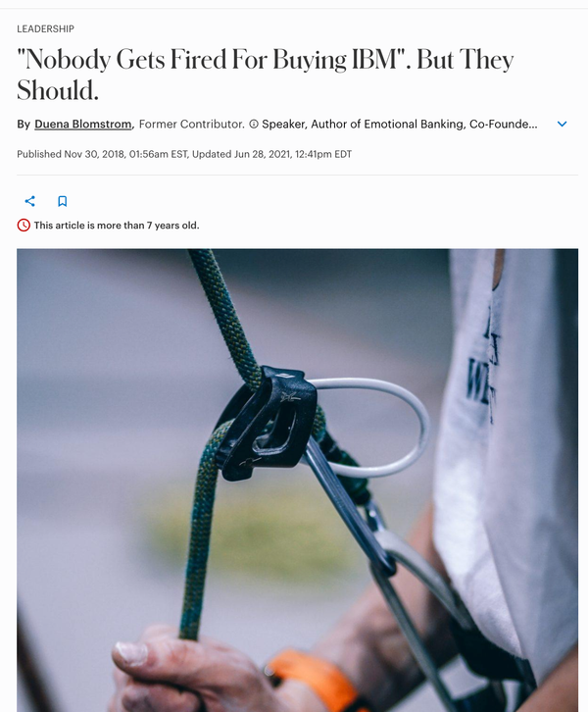Viewport: 588px width, 712px height.
Task: Click the white cable loop in the photo
Action: point(374,428)
